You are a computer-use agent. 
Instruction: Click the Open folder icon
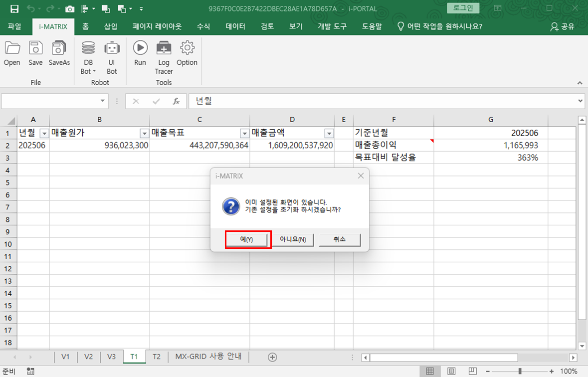tap(12, 48)
